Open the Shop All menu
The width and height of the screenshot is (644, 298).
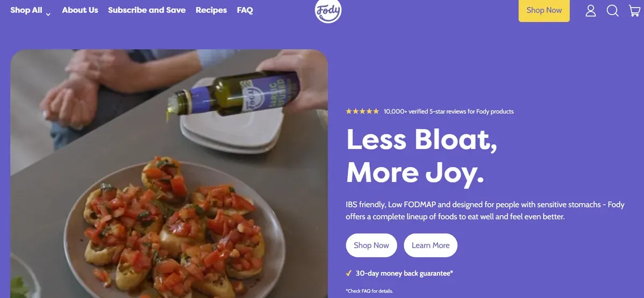[x=26, y=10]
